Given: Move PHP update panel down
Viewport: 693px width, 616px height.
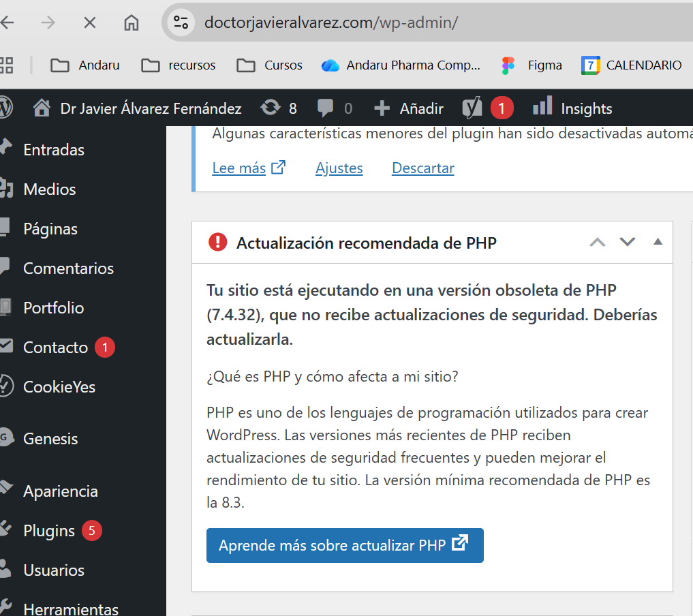Looking at the screenshot, I should 627,242.
